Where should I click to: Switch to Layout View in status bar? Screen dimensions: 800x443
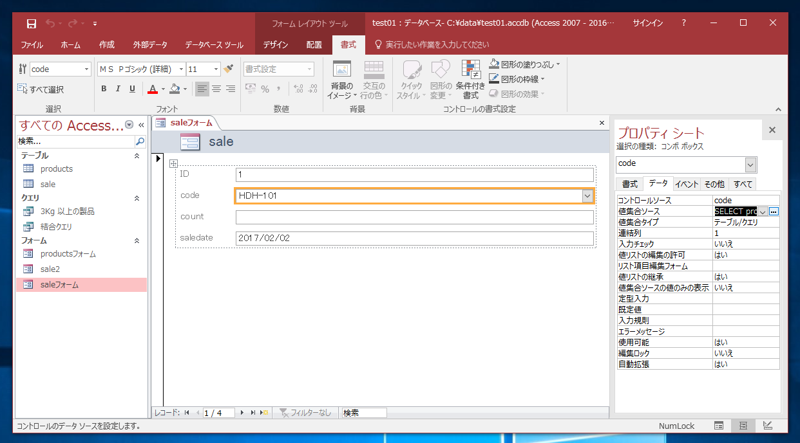(x=743, y=426)
